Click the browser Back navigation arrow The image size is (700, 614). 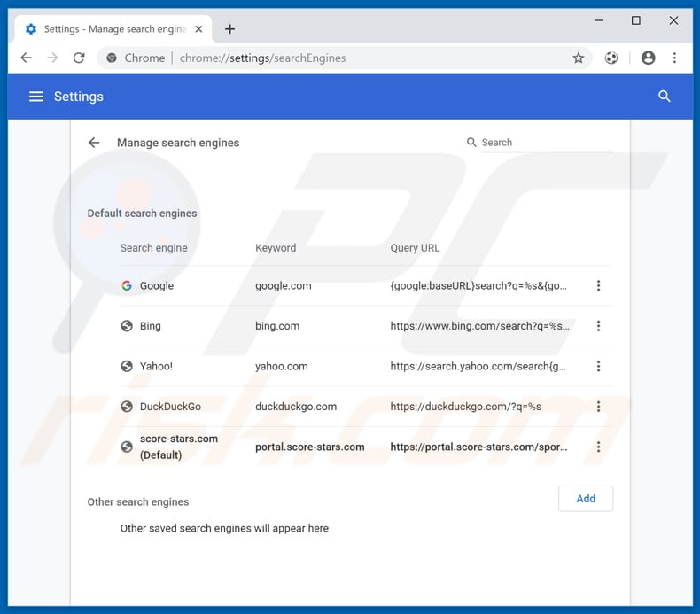(27, 58)
